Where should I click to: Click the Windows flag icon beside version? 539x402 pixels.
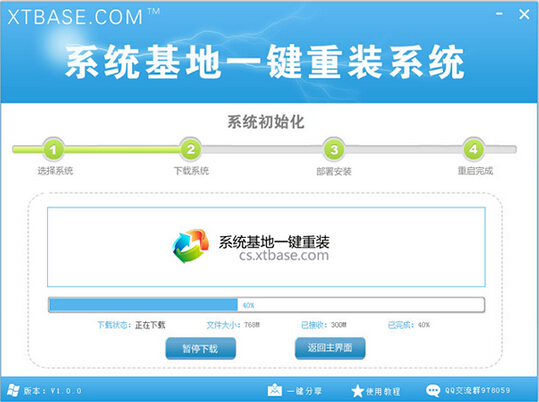[x=13, y=390]
